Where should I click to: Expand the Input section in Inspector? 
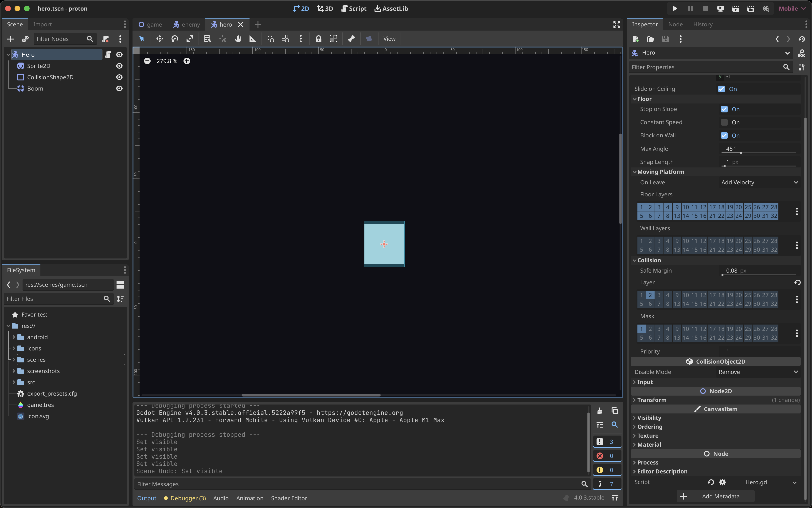point(716,382)
